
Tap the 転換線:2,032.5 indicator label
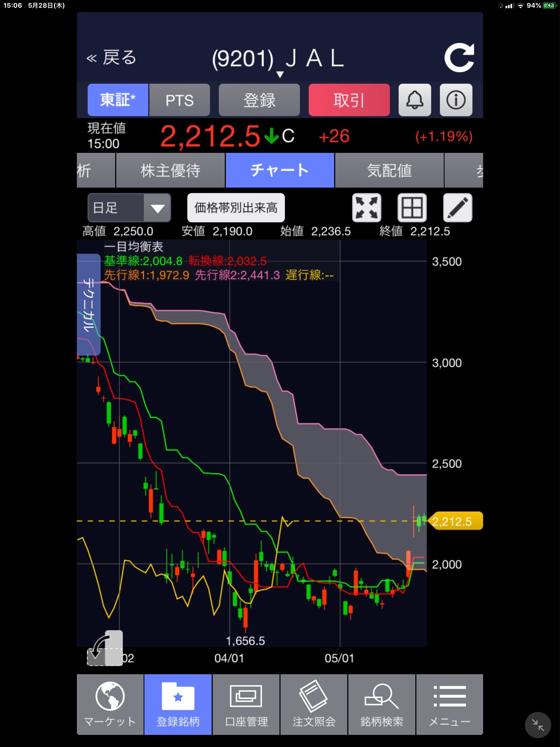(x=227, y=261)
